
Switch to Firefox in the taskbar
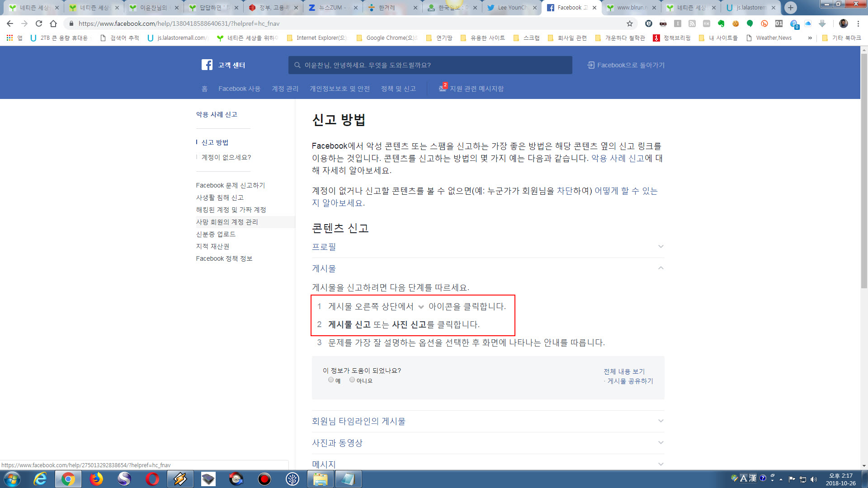pyautogui.click(x=96, y=479)
